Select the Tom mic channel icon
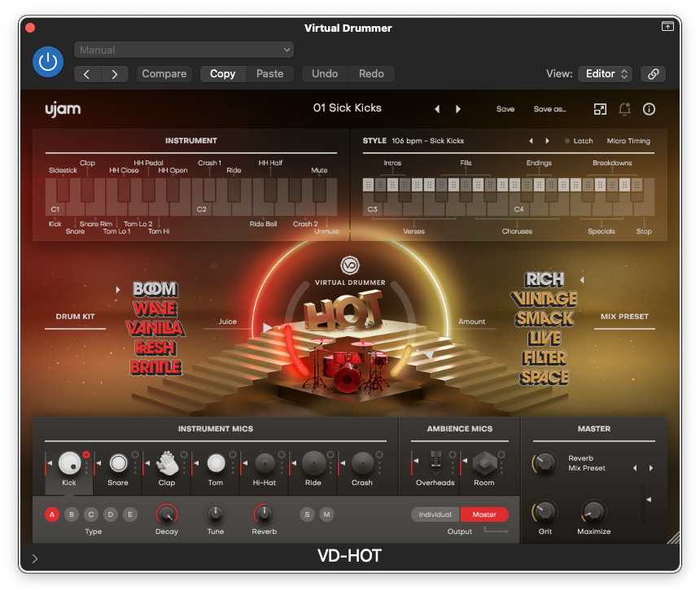The width and height of the screenshot is (700, 595). (216, 463)
